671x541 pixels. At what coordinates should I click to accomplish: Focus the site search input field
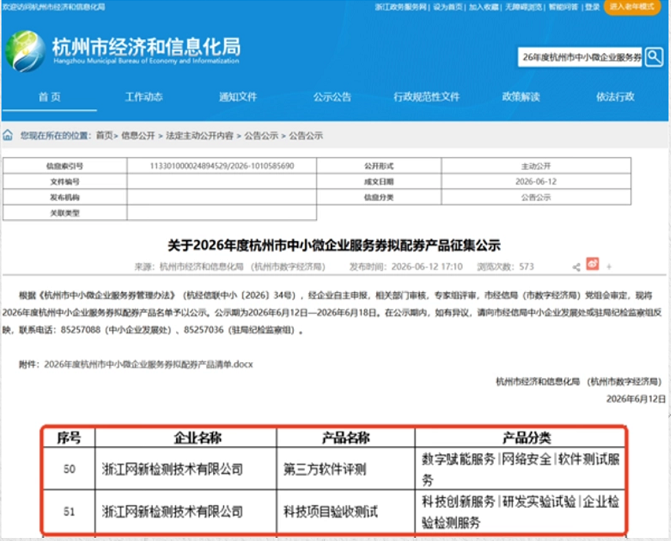click(580, 57)
